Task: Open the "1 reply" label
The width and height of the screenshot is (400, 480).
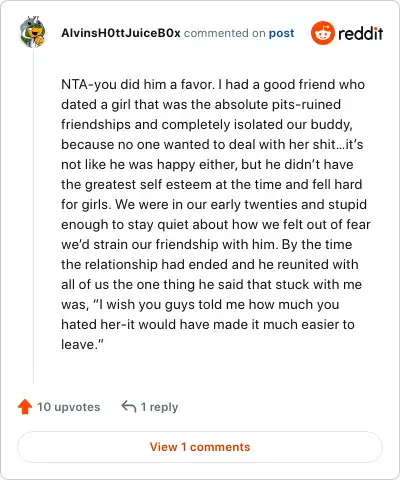Action: click(x=159, y=407)
